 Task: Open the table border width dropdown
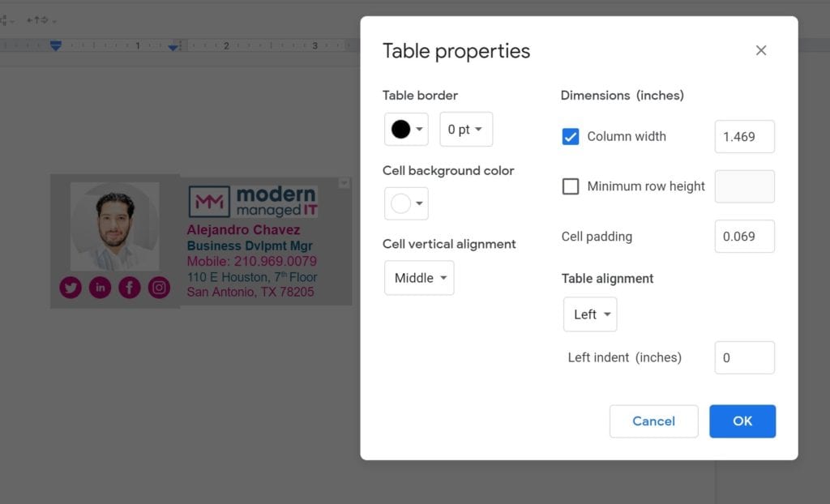click(466, 129)
